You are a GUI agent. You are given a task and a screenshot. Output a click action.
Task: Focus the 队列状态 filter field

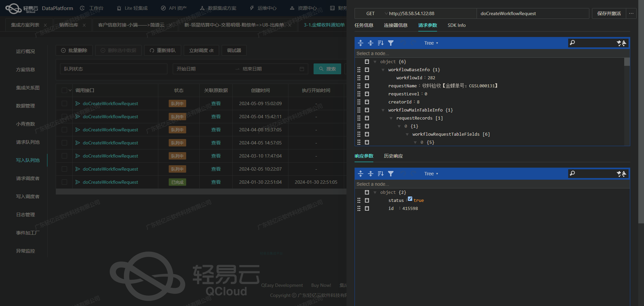click(114, 69)
